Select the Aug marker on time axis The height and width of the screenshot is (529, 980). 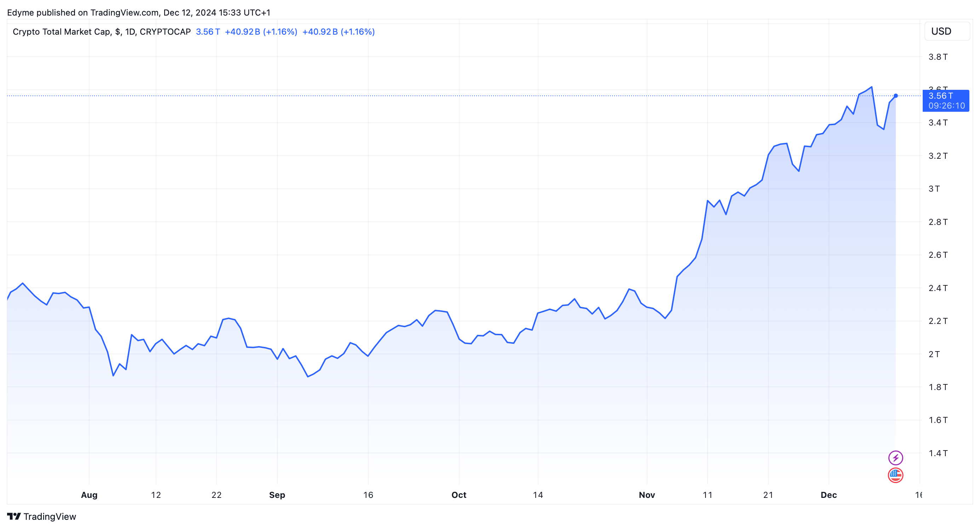pyautogui.click(x=89, y=495)
